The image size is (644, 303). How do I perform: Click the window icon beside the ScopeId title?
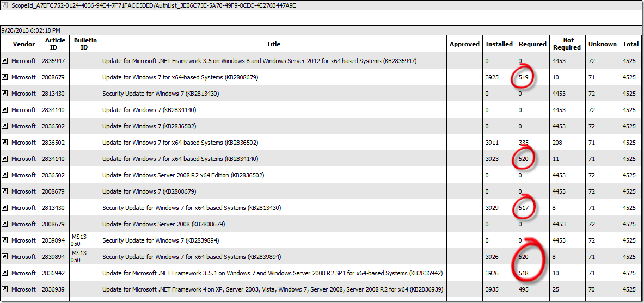[x=5, y=5]
